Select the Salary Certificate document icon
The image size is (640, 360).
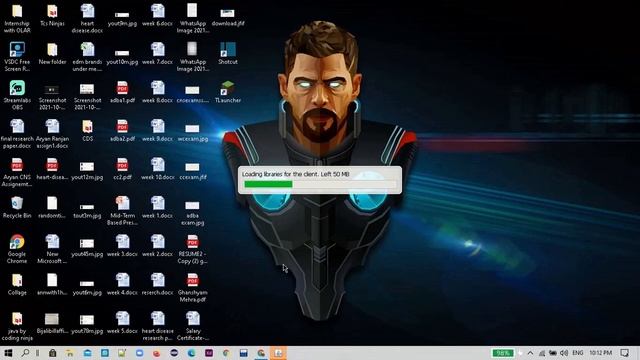point(193,325)
